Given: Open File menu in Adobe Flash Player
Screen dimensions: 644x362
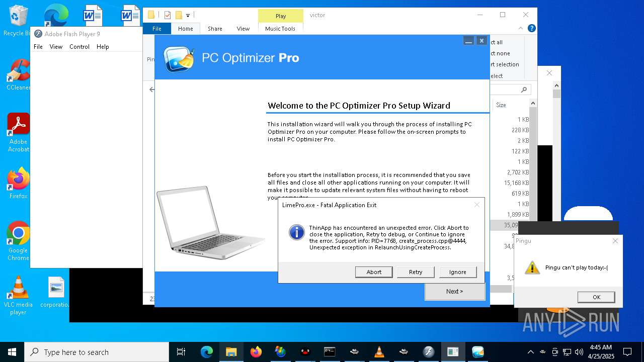Looking at the screenshot, I should 38,47.
